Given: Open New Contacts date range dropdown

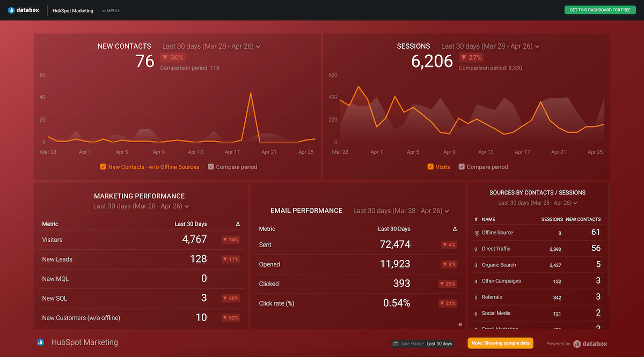Looking at the screenshot, I should (x=211, y=47).
